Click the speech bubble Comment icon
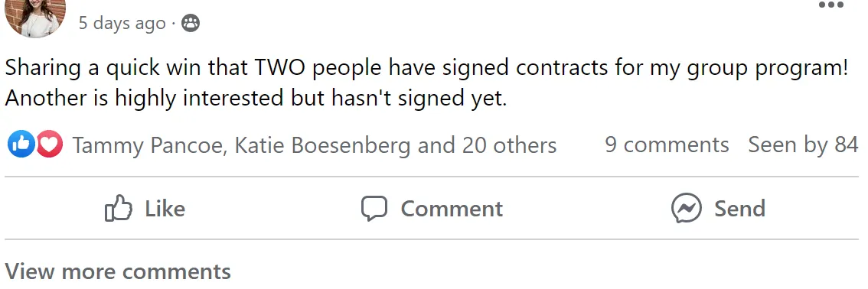868x289 pixels. coord(374,208)
